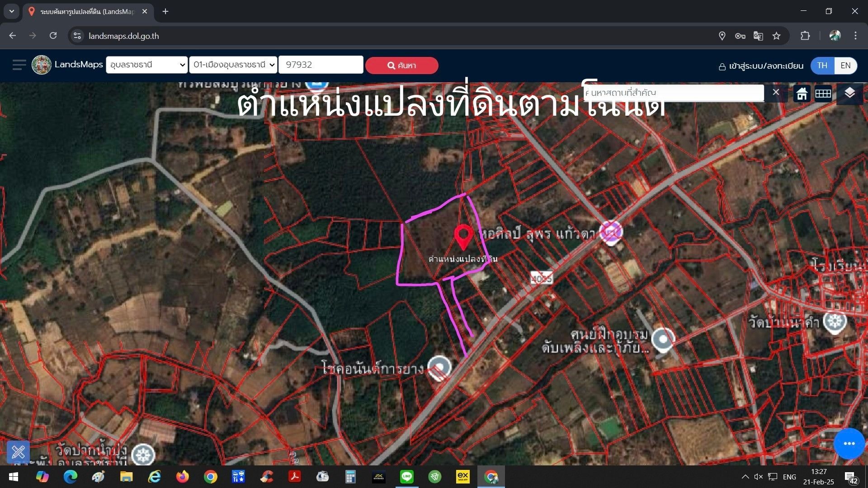Viewport: 868px width, 488px height.
Task: Click the important places search box
Action: (x=674, y=93)
